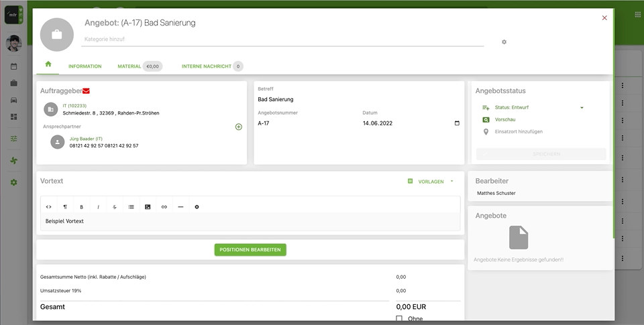This screenshot has height=325, width=644.
Task: Open the settings gear in left sidebar
Action: (13, 182)
